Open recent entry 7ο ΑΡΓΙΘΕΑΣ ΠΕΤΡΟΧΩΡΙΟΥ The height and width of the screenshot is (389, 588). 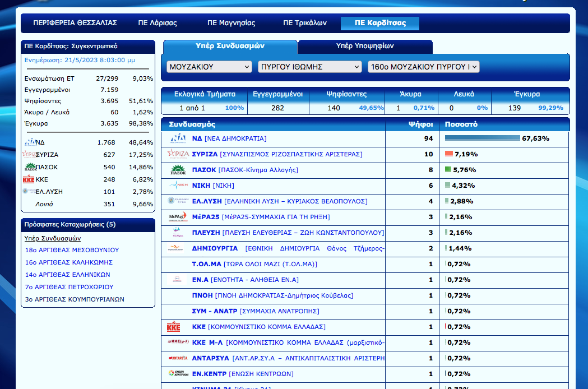[69, 287]
